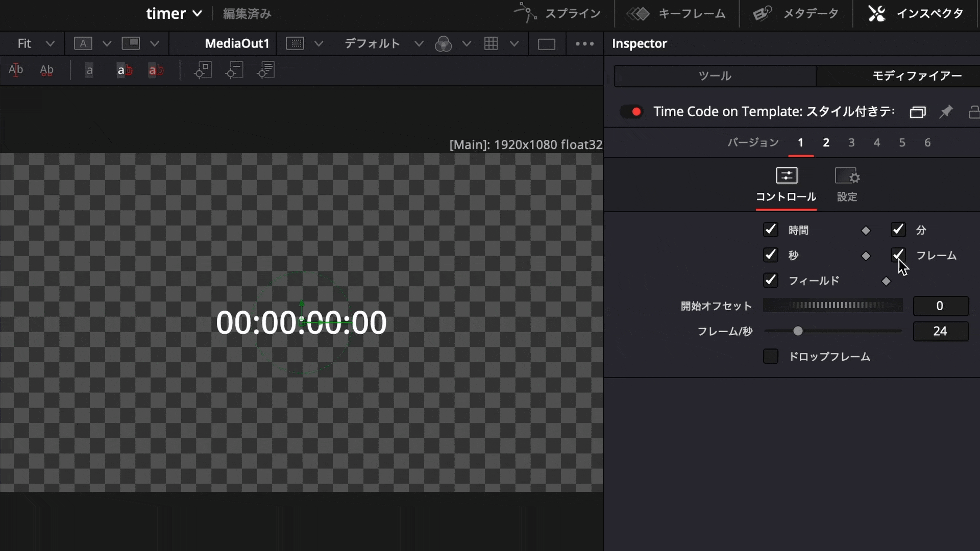The width and height of the screenshot is (980, 551).
Task: Uncheck the 時間 (Hours) checkbox
Action: point(770,230)
